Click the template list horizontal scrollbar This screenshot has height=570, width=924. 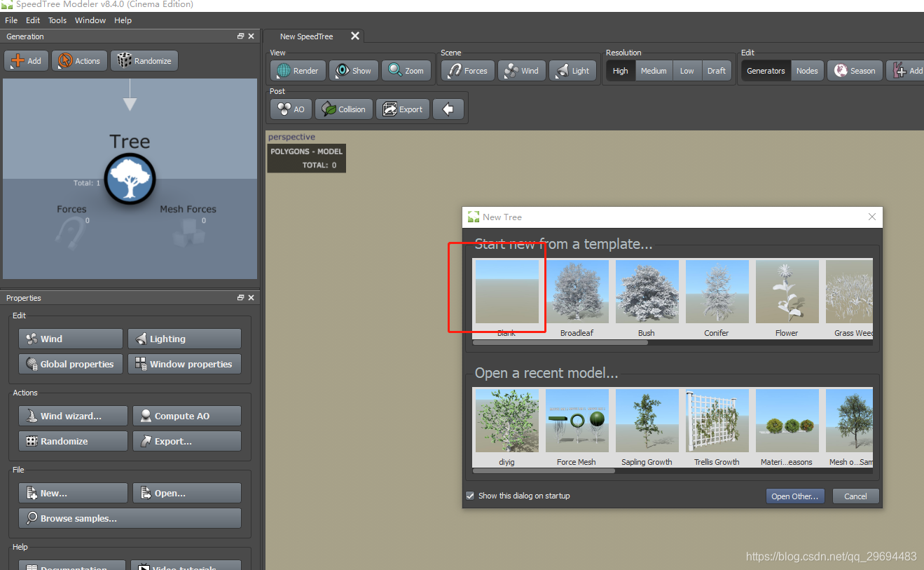click(560, 343)
